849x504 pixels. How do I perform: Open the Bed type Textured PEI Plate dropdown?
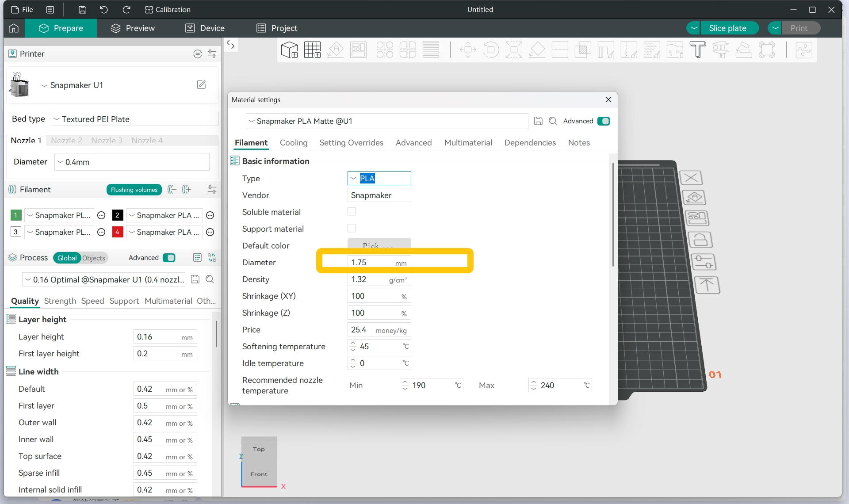[x=135, y=119]
